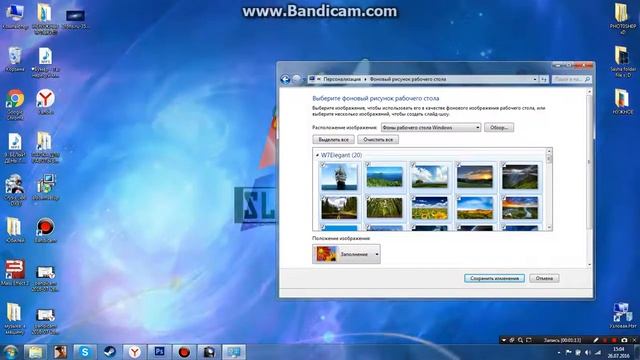Image resolution: width=640 pixels, height=360 pixels.
Task: Click the wallpaper list scrollbar up arrow
Action: (549, 151)
